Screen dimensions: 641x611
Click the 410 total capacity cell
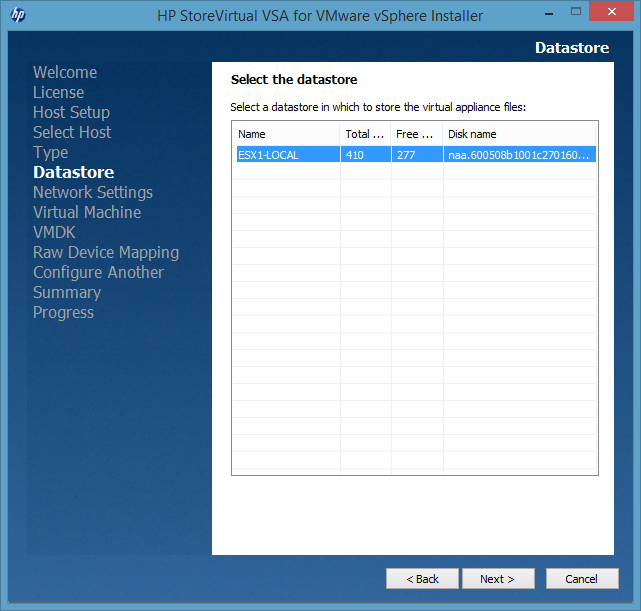pos(365,154)
